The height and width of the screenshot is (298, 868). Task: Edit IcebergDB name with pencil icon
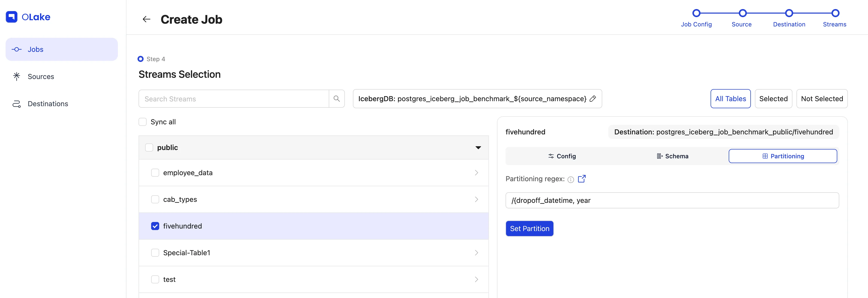(x=593, y=99)
